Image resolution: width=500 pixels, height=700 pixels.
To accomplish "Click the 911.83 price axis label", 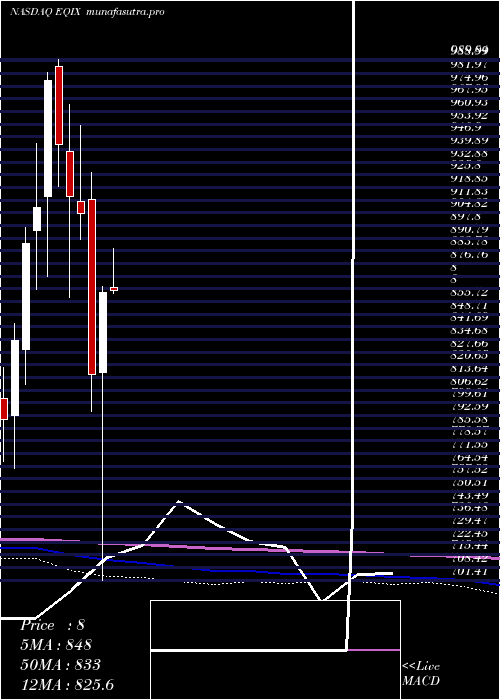I will (x=469, y=192).
